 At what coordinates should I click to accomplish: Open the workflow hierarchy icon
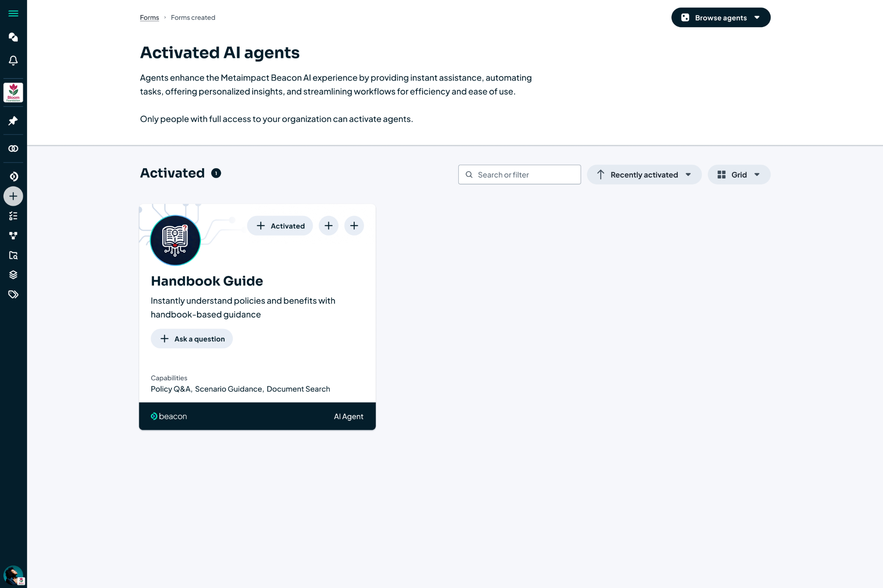pos(13,235)
